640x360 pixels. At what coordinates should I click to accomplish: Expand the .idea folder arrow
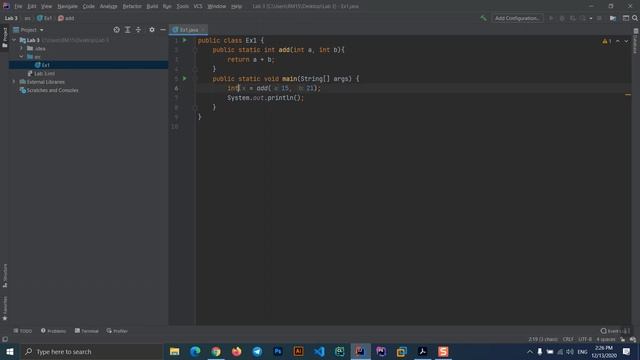pos(21,49)
